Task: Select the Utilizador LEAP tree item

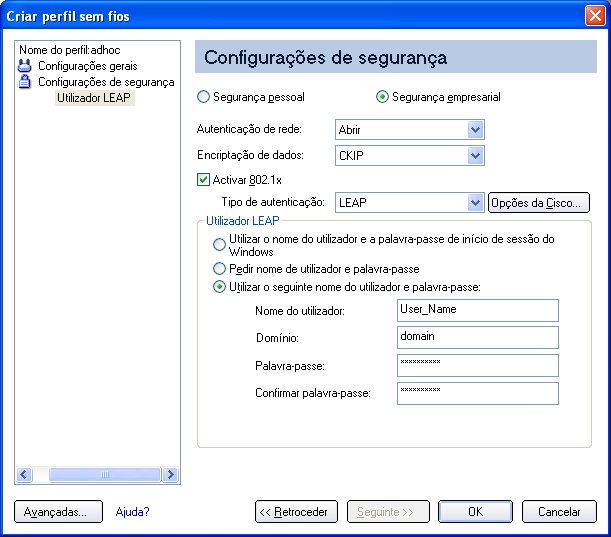Action: pyautogui.click(x=94, y=97)
